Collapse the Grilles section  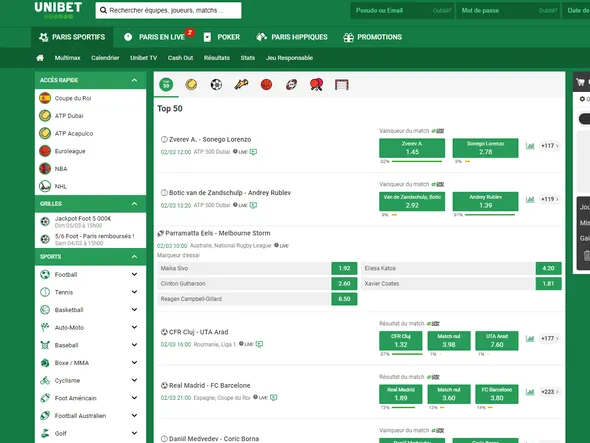pyautogui.click(x=134, y=204)
